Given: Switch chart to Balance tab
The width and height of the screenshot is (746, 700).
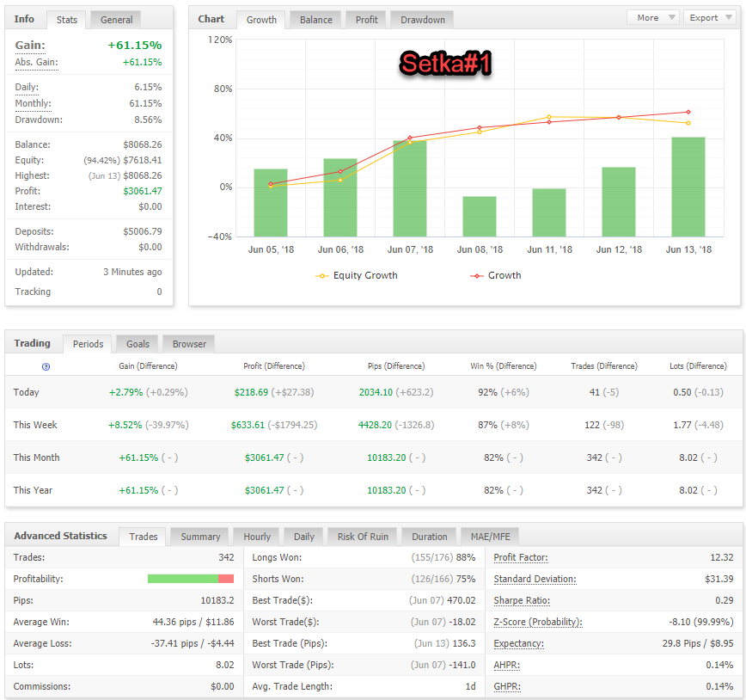Looking at the screenshot, I should (x=316, y=20).
